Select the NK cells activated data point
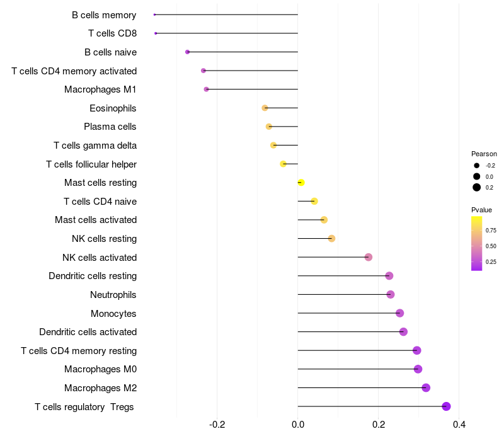Image resolution: width=504 pixels, height=441 pixels. tap(369, 257)
